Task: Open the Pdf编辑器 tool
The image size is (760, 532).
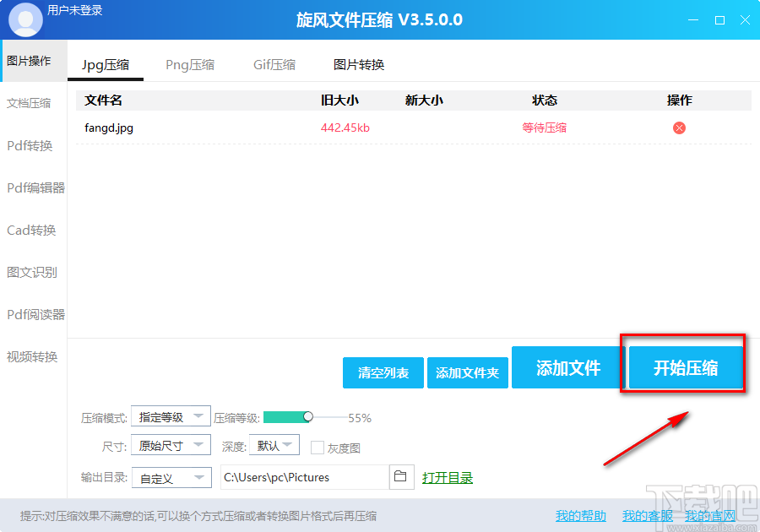Action: (34, 187)
